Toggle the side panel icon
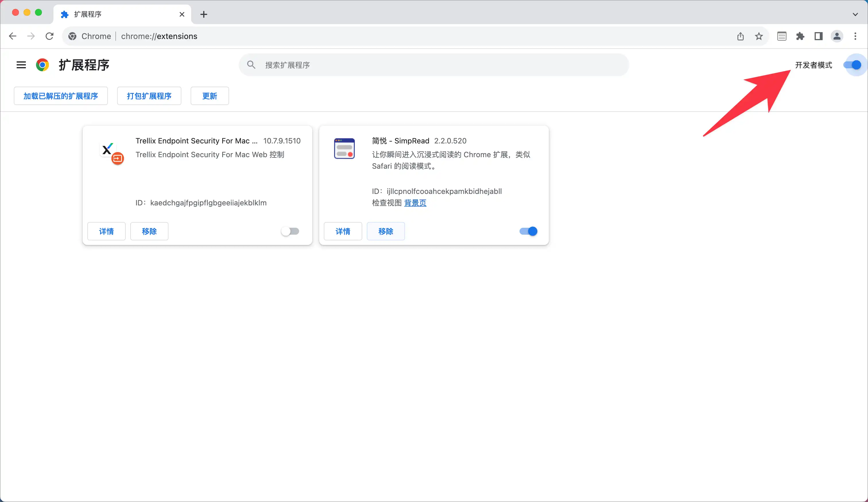Viewport: 868px width, 502px height. click(x=818, y=36)
